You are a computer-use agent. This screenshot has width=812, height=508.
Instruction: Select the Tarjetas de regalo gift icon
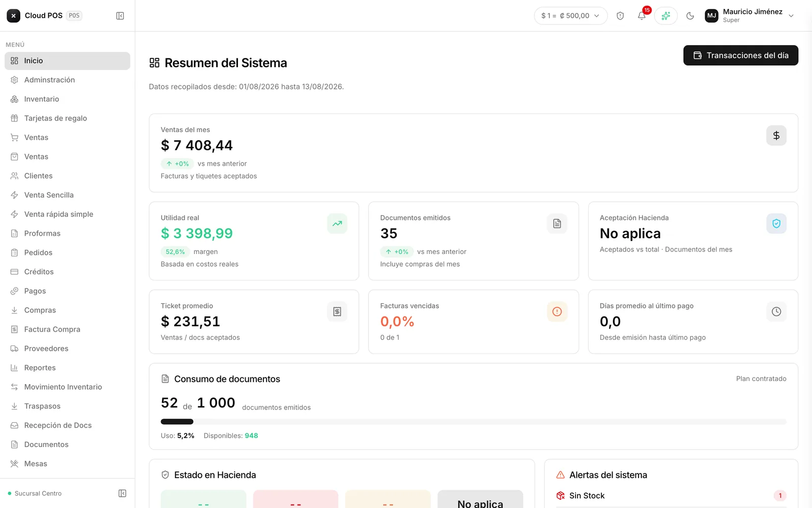tap(14, 118)
